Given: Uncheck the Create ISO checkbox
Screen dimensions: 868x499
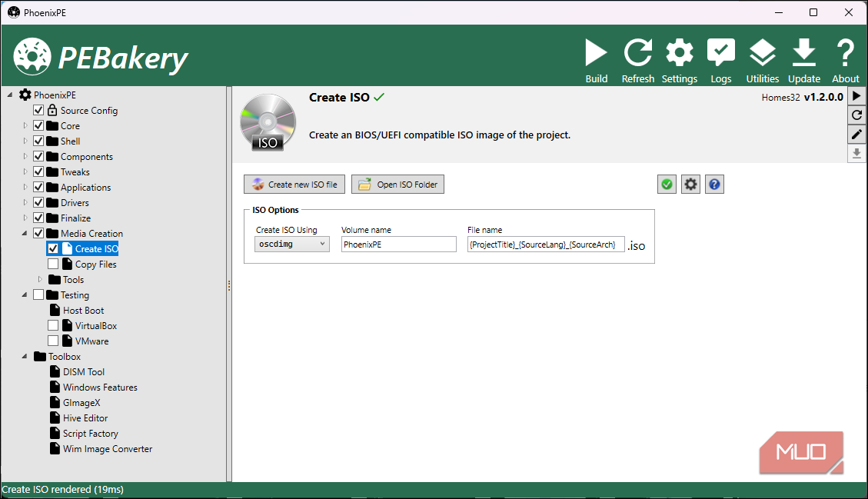Looking at the screenshot, I should pyautogui.click(x=53, y=248).
